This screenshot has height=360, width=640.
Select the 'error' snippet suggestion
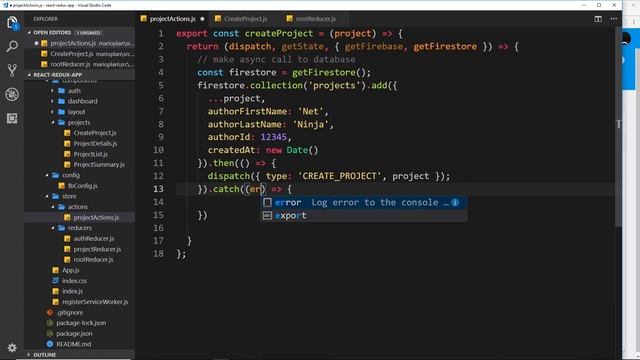363,202
